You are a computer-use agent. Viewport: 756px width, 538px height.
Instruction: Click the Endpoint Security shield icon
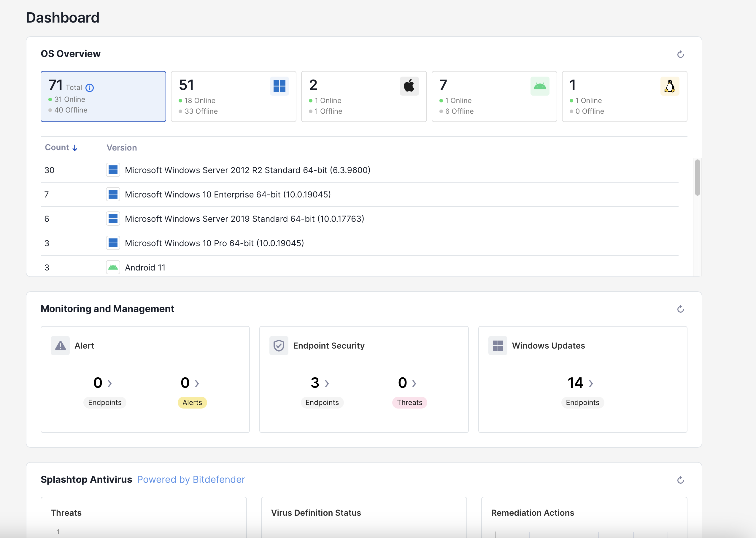tap(279, 346)
